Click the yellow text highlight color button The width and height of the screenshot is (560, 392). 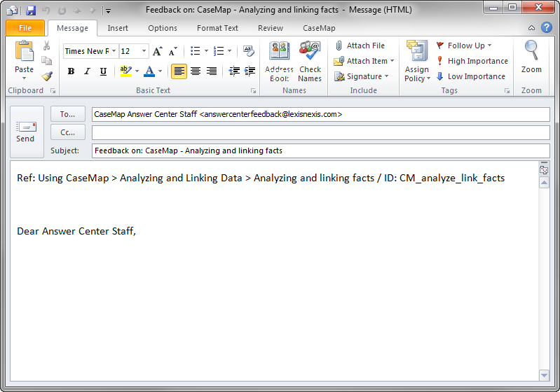coord(125,71)
